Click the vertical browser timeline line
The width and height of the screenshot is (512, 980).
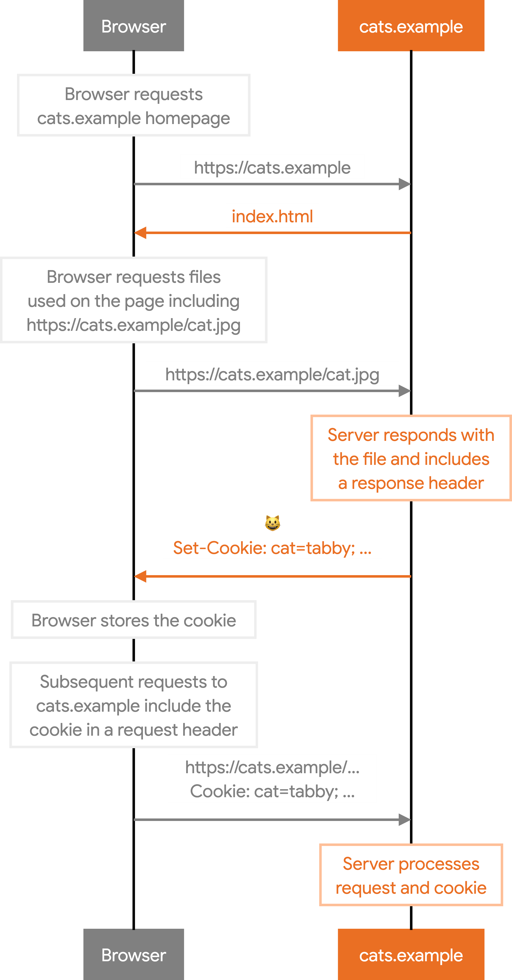coord(134,490)
